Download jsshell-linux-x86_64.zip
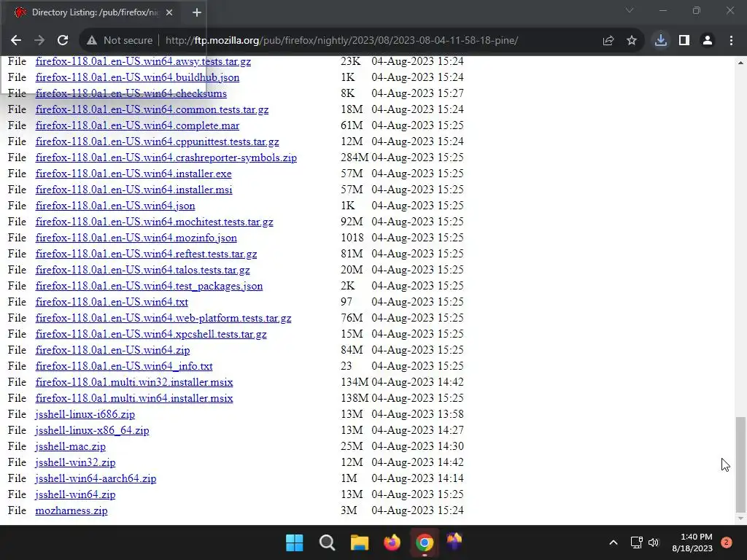This screenshot has height=560, width=747. (x=92, y=430)
